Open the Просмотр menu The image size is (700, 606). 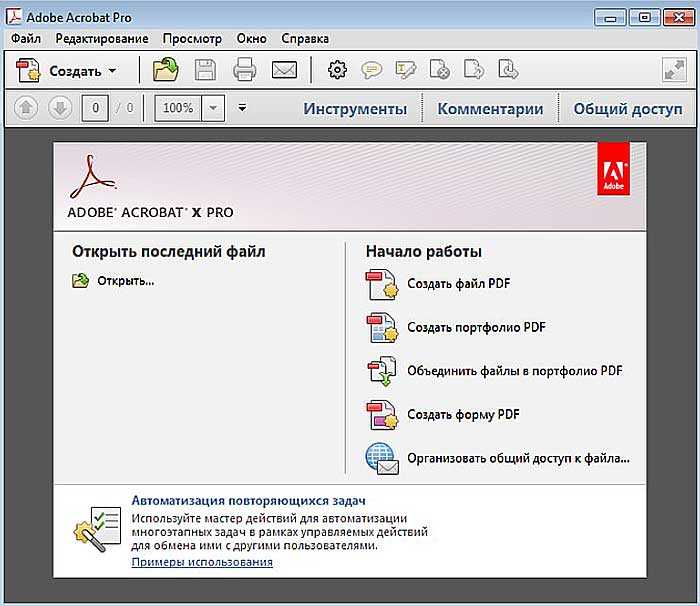click(x=192, y=38)
